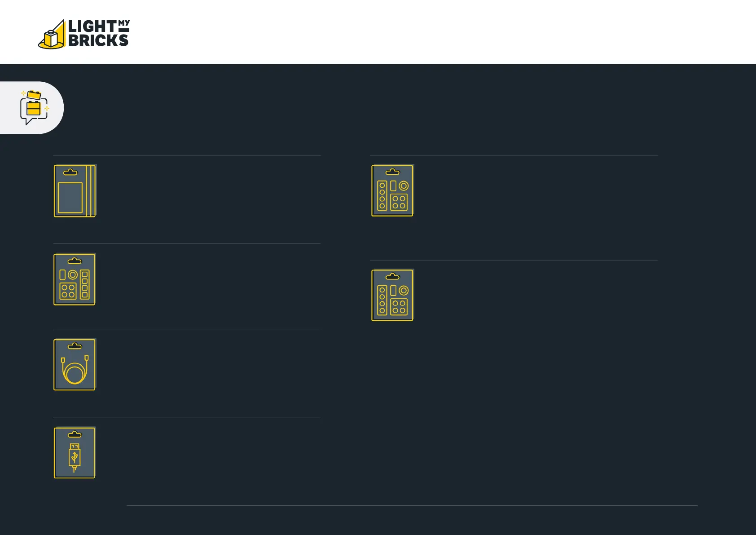
Task: Click the small MY text in the logo
Action: point(124,23)
